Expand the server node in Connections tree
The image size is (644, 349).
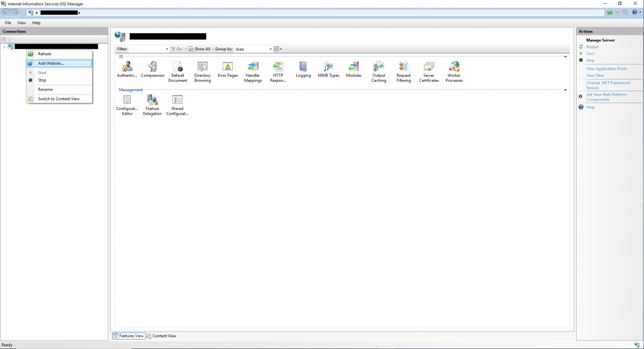coord(4,47)
